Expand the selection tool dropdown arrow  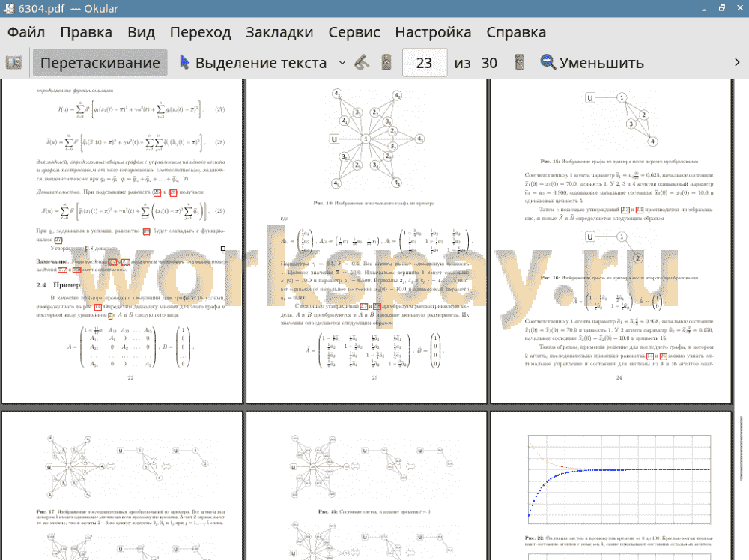pos(342,63)
